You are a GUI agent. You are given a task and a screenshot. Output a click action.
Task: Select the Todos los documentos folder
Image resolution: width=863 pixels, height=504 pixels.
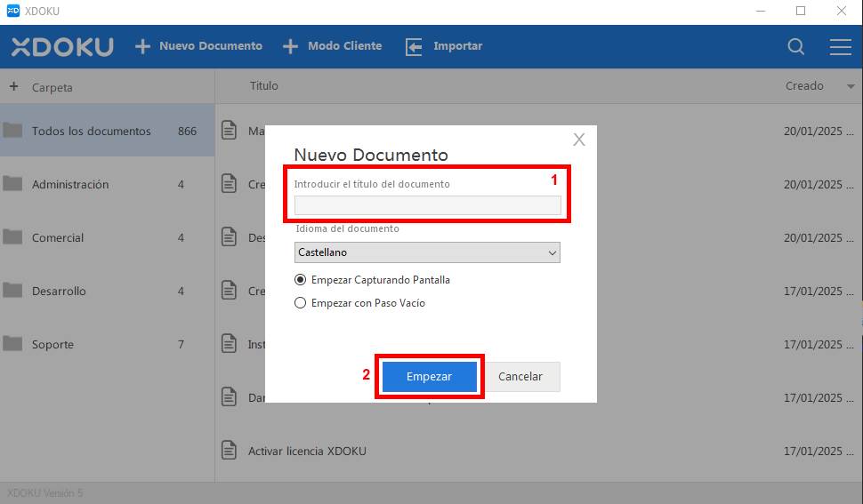108,131
